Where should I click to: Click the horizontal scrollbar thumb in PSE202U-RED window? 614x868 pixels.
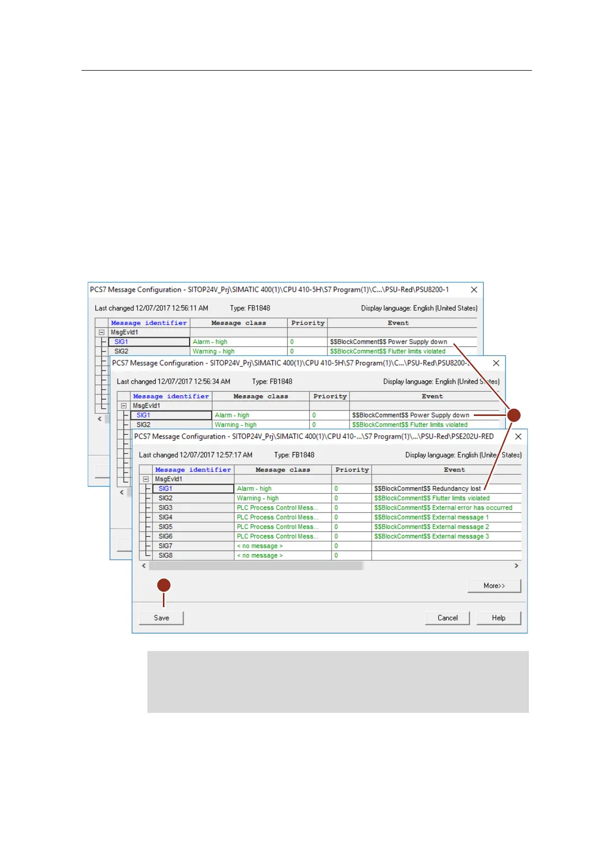256,566
